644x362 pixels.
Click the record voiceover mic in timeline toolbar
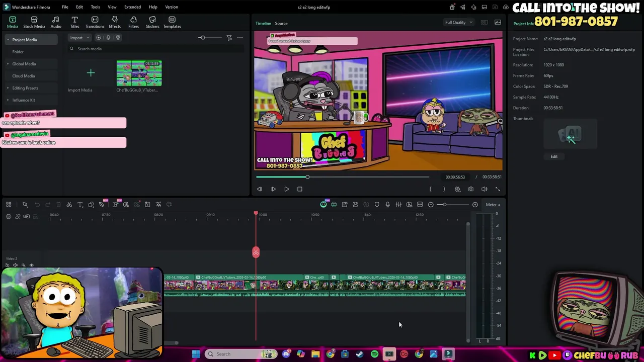[387, 205]
